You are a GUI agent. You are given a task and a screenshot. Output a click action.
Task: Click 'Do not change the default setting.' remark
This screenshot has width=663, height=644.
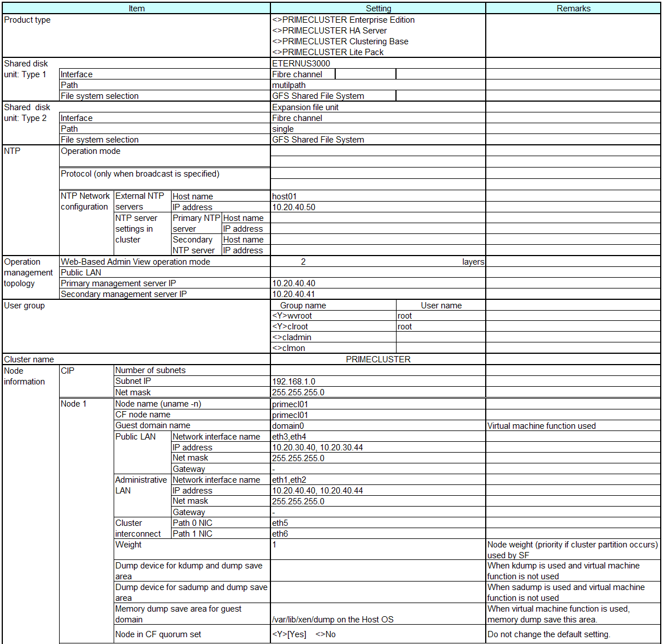(x=548, y=634)
